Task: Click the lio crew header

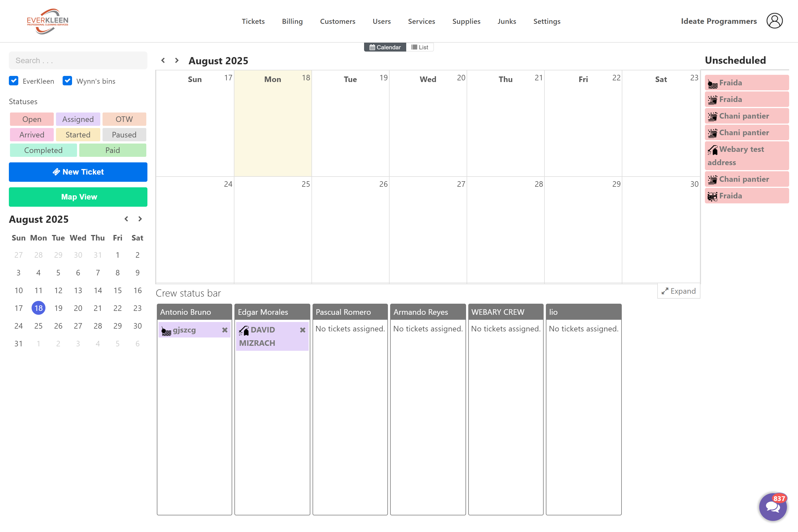Action: pos(584,312)
